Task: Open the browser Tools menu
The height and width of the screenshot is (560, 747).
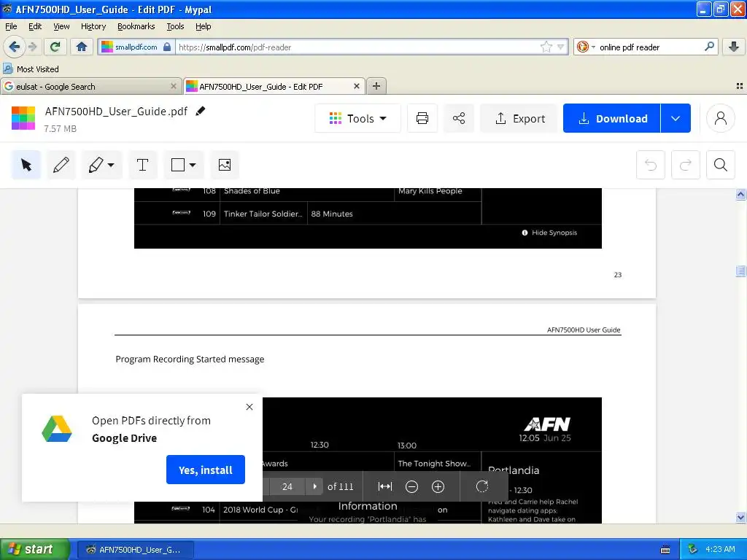Action: [x=175, y=26]
